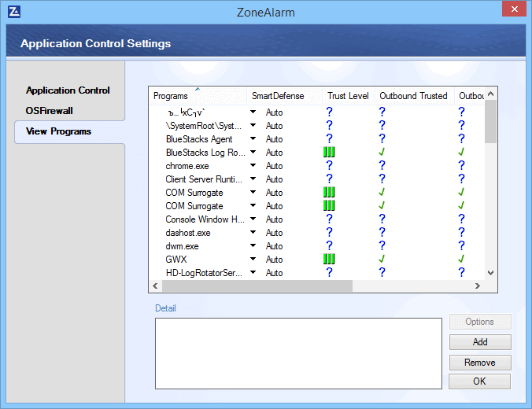Viewport: 532px width, 409px height.
Task: Open SmartDefense dropdown for Client Server Runti...
Action: tap(253, 179)
